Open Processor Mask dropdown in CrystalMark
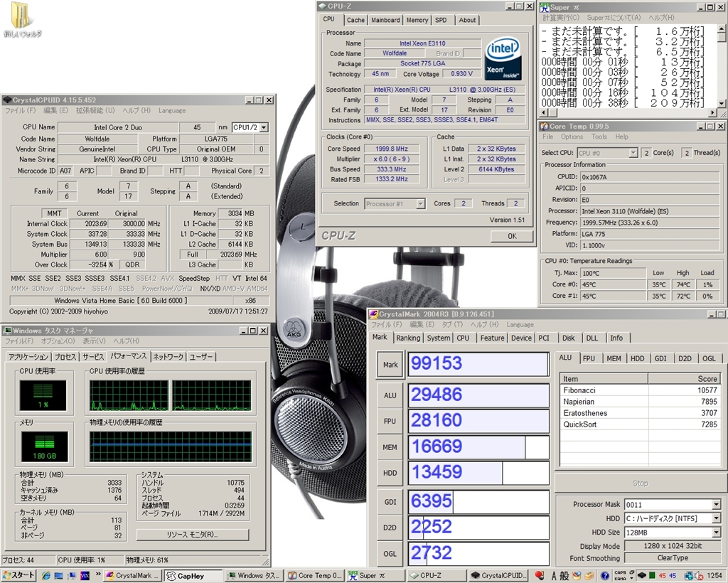Viewport: 728px width, 583px height. point(716,505)
